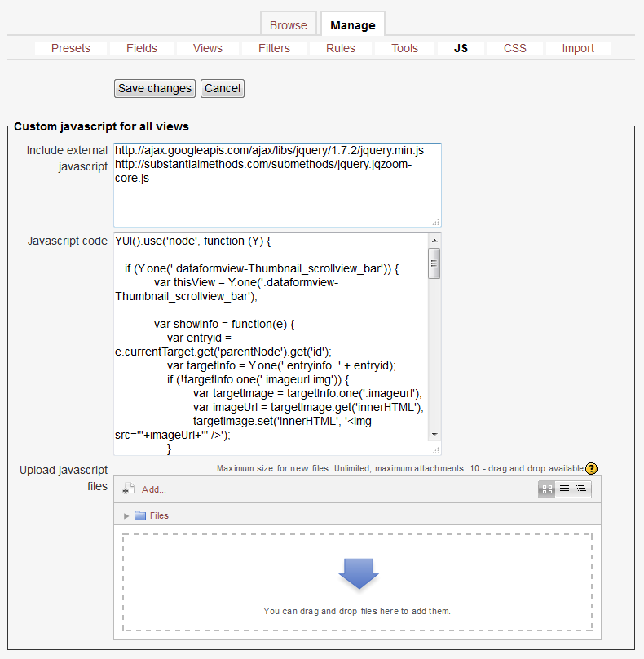Go to the CSS section
The image size is (644, 659).
(x=514, y=48)
